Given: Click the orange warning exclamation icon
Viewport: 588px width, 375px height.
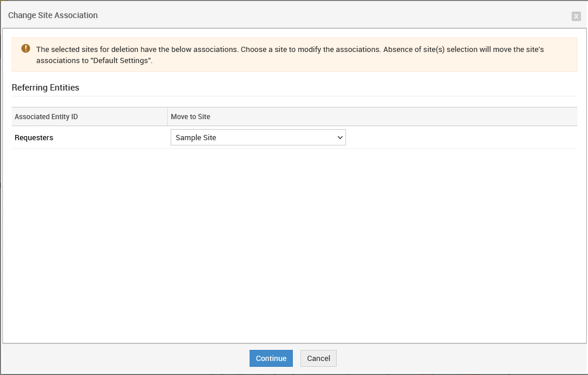Looking at the screenshot, I should 26,48.
